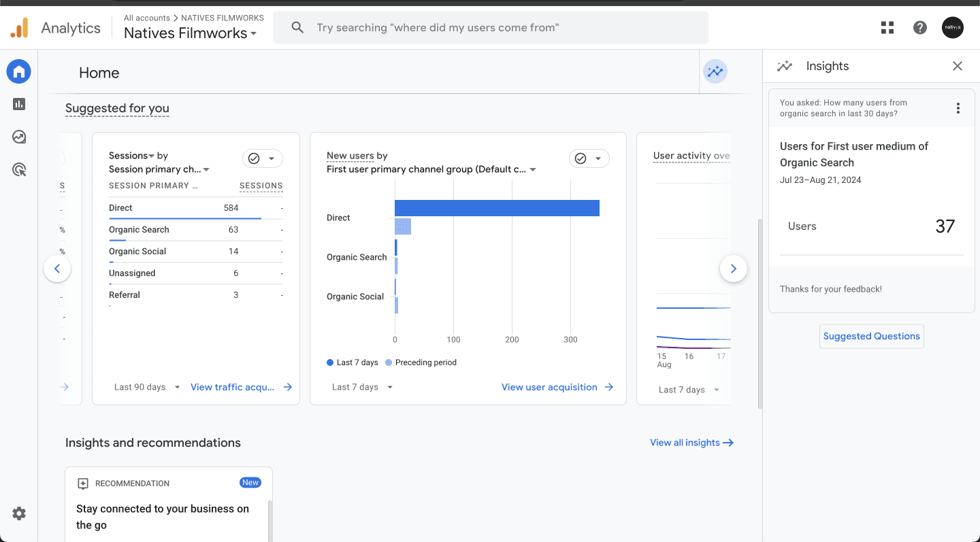The image size is (980, 542).
Task: Click the Organic Social row with 14 sessions
Action: pos(196,252)
